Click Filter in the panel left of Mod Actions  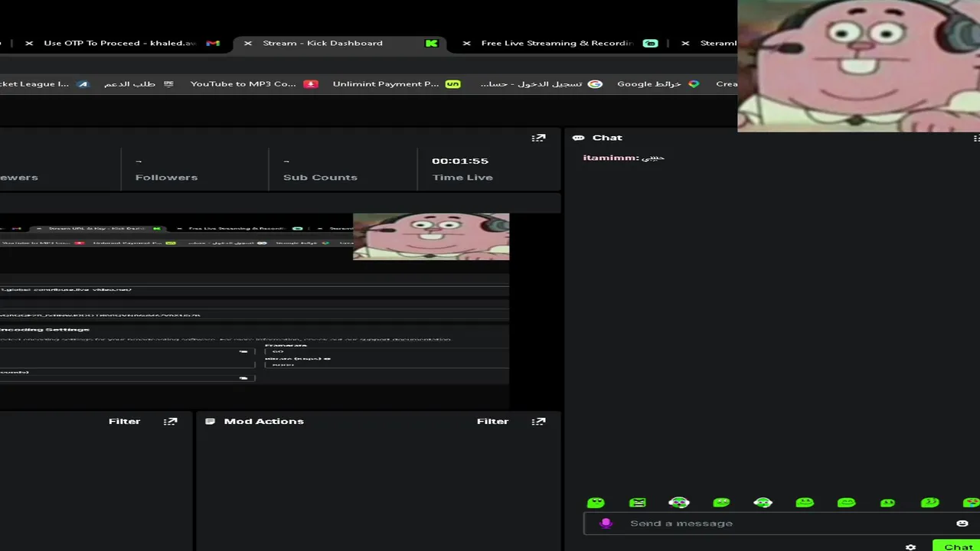pyautogui.click(x=124, y=421)
